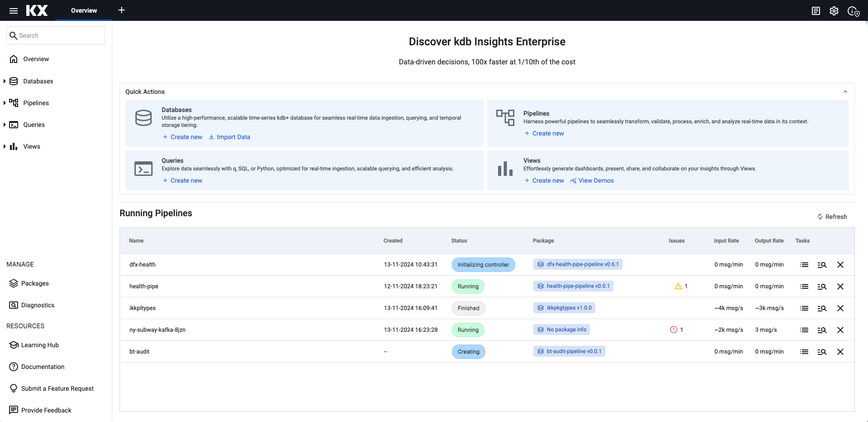
Task: Open ikkpkgtypes v1.0.0 package
Action: coord(564,308)
